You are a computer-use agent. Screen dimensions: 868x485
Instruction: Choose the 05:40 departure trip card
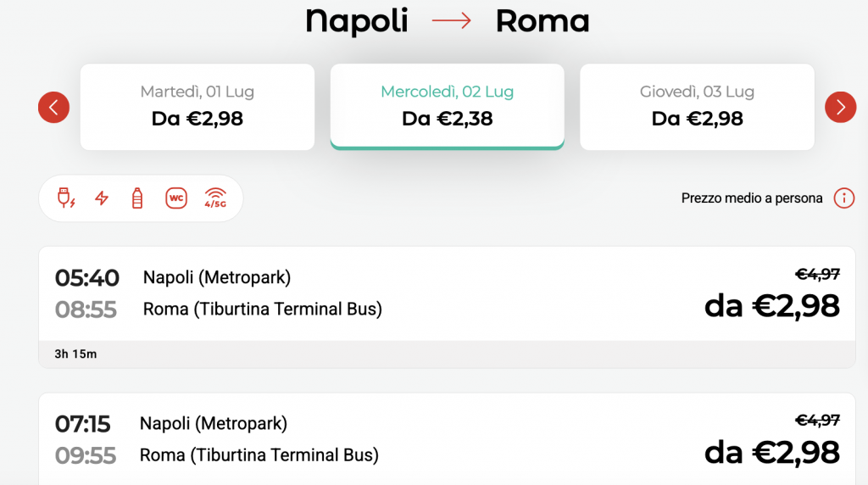point(447,307)
